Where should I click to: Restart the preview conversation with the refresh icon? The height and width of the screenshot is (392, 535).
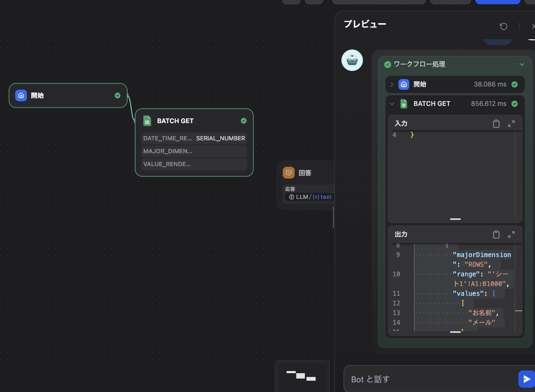[x=504, y=26]
